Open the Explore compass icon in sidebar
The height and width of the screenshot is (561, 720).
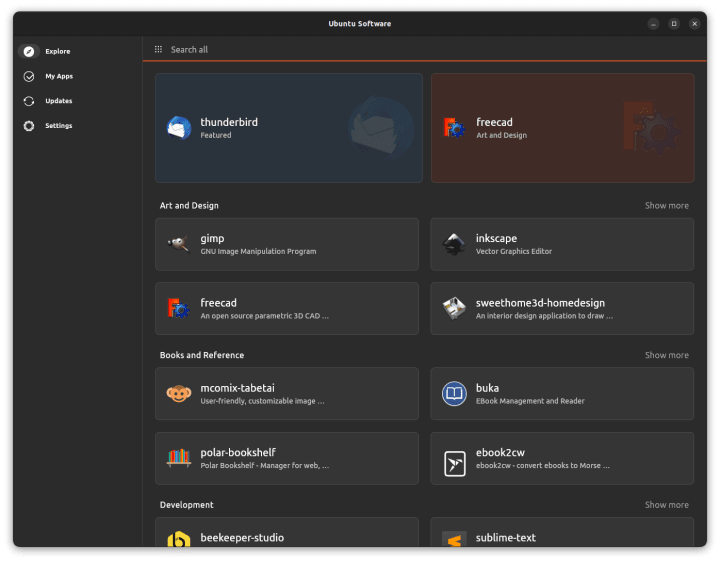[x=29, y=51]
